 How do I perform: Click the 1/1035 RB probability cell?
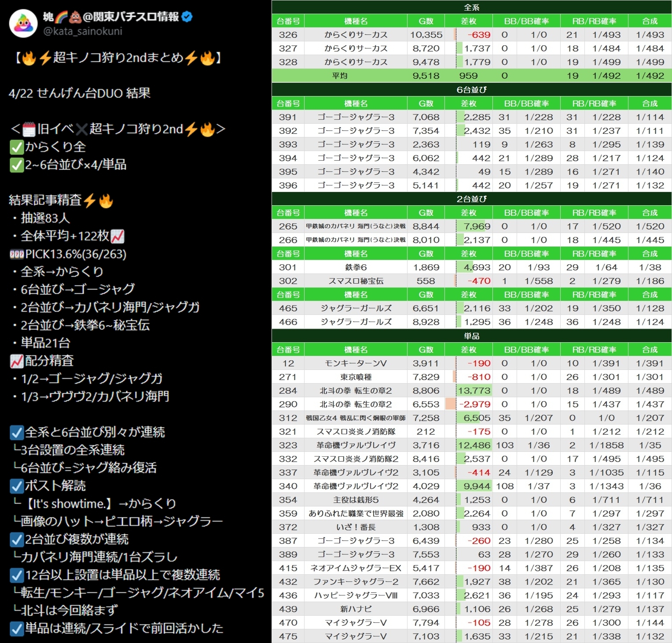pyautogui.click(x=606, y=473)
